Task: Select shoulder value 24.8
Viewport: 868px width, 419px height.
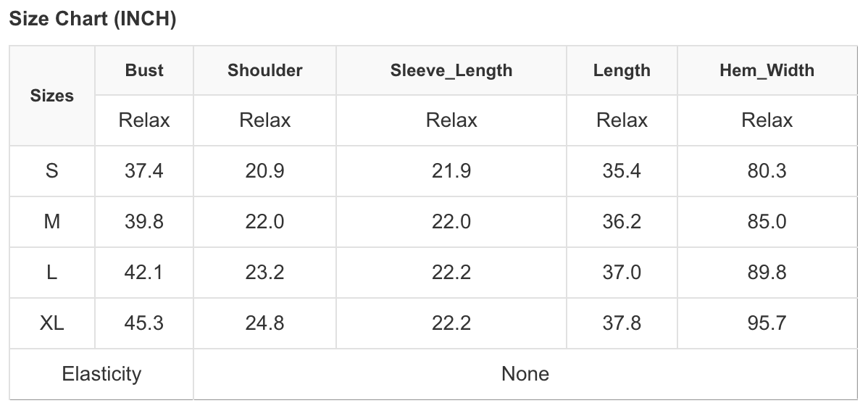Action: (264, 323)
